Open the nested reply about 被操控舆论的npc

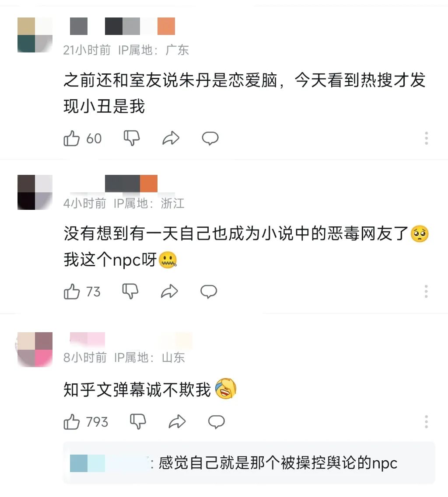[x=249, y=463]
